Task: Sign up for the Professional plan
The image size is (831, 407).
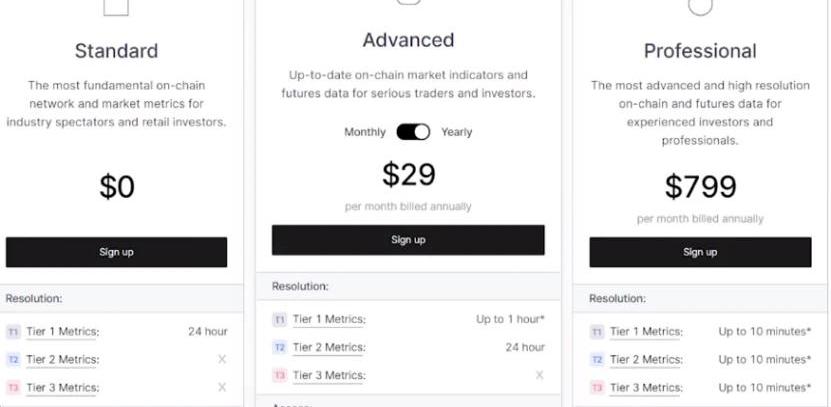Action: point(700,252)
